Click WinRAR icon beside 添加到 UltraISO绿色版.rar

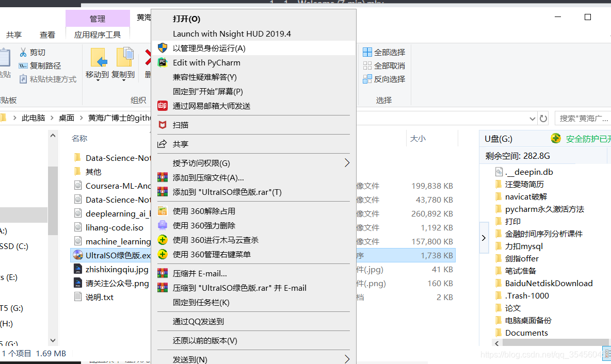(x=163, y=192)
